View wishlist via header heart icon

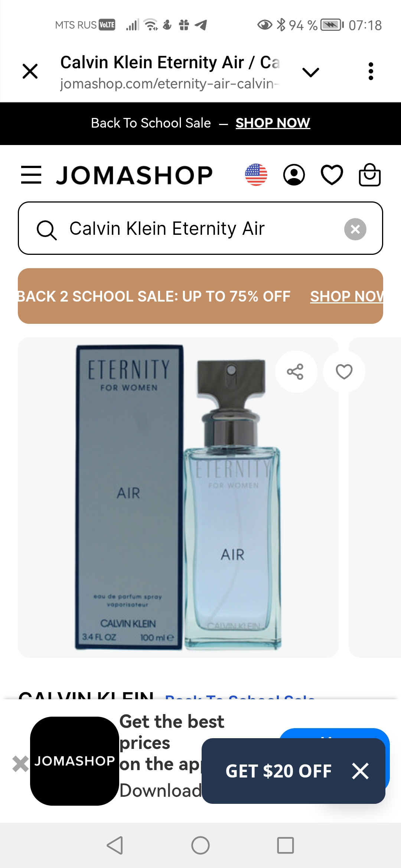pos(332,175)
